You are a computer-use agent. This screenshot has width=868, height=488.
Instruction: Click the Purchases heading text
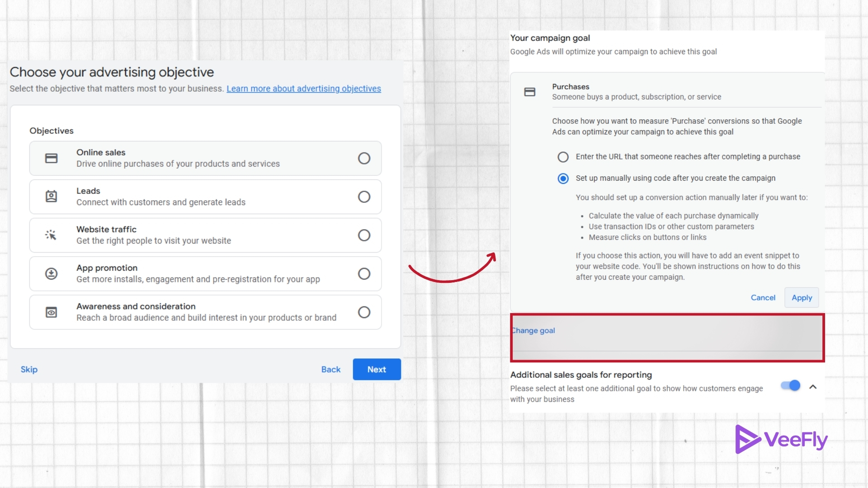(x=571, y=86)
